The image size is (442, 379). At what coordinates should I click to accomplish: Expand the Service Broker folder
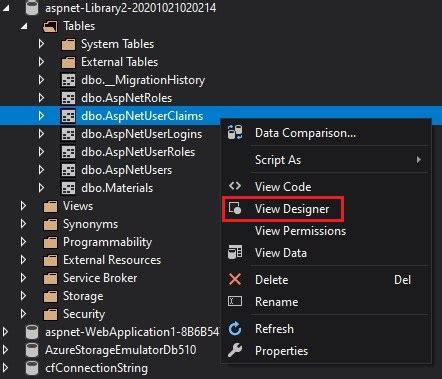tap(23, 278)
